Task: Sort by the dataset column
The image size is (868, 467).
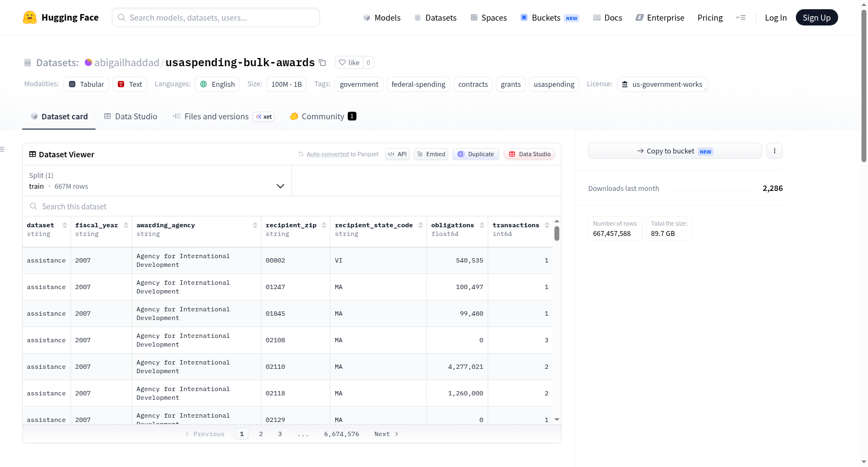Action: click(65, 225)
